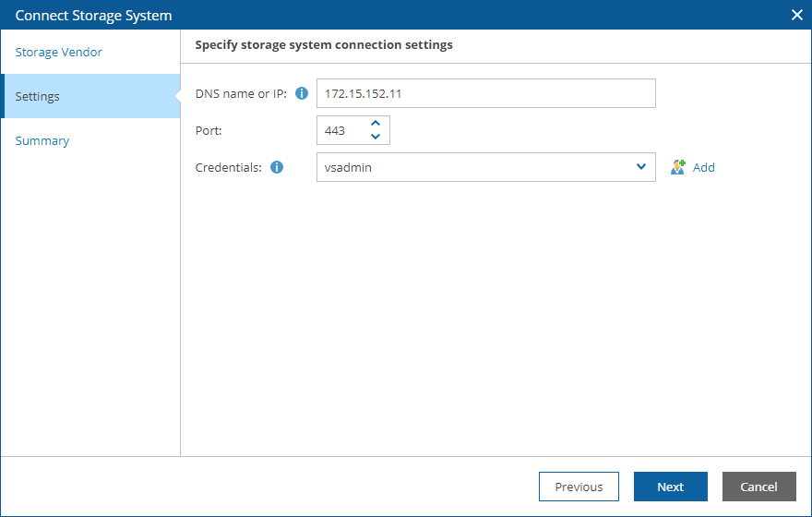Increase the port number with up arrow
This screenshot has height=517, width=812.
pos(375,124)
